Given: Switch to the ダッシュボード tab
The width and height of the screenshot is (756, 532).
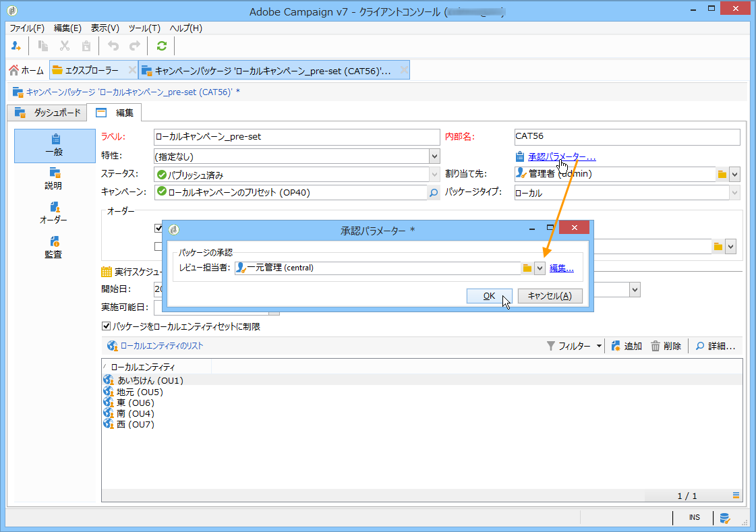Looking at the screenshot, I should point(47,113).
